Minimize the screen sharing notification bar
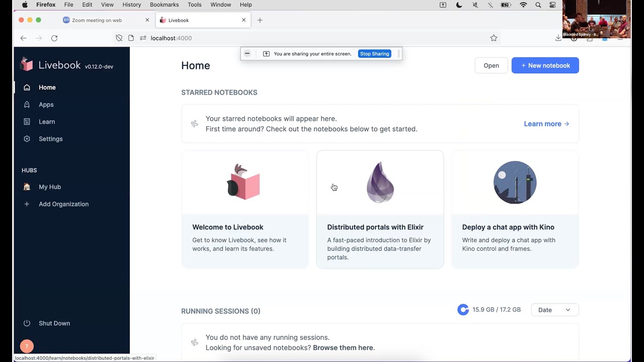 247,54
